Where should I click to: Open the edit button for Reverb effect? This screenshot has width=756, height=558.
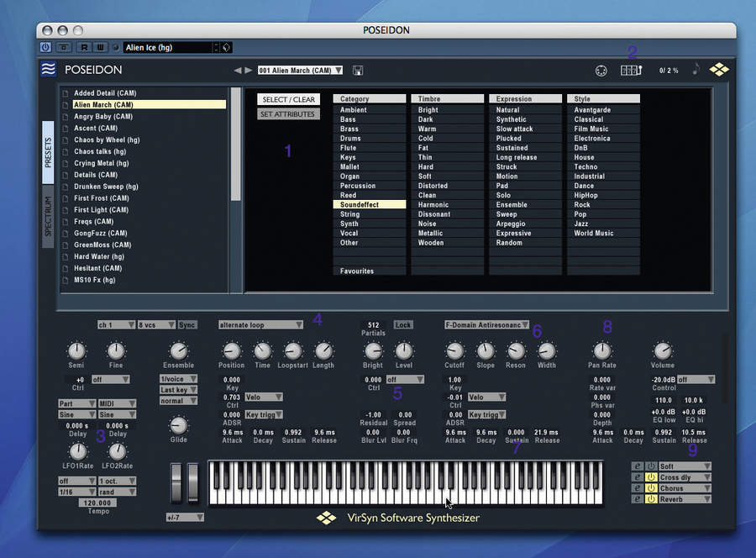pos(637,499)
